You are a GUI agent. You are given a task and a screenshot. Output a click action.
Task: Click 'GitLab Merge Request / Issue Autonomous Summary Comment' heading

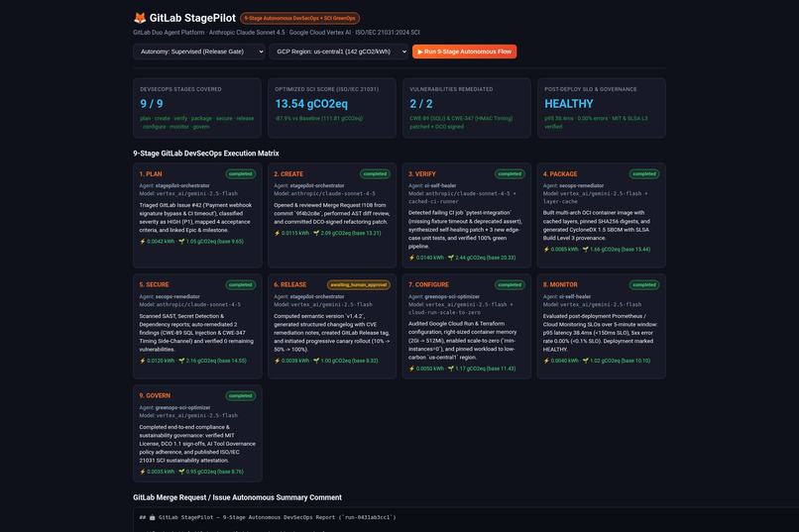[x=238, y=497]
